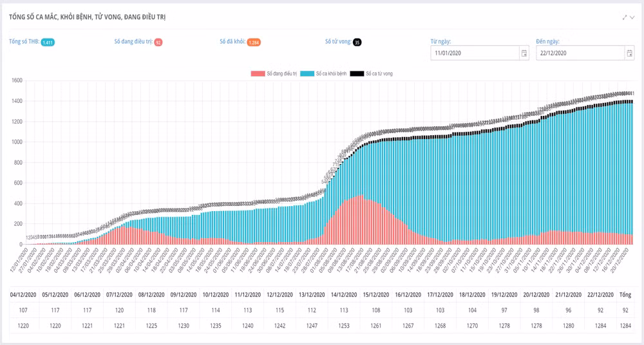Image resolution: width=644 pixels, height=345 pixels.
Task: Select table column header 12/12/2020
Action: click(279, 295)
